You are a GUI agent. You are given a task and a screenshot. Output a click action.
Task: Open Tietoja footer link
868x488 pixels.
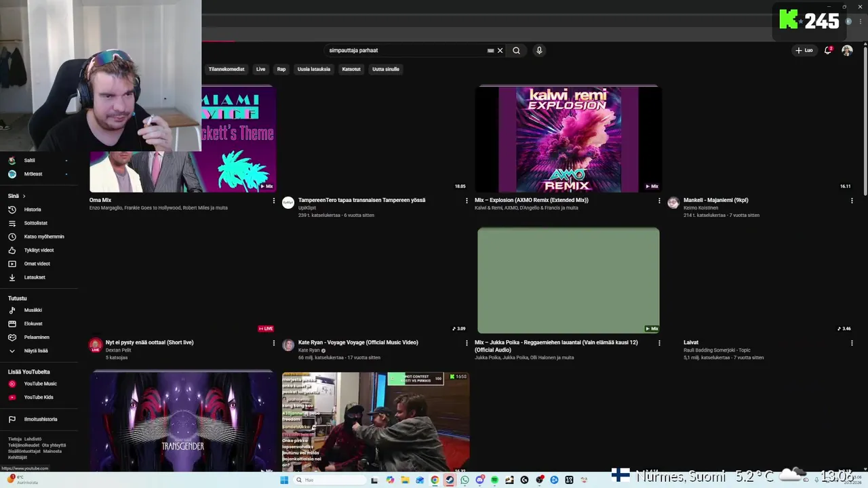point(15,439)
